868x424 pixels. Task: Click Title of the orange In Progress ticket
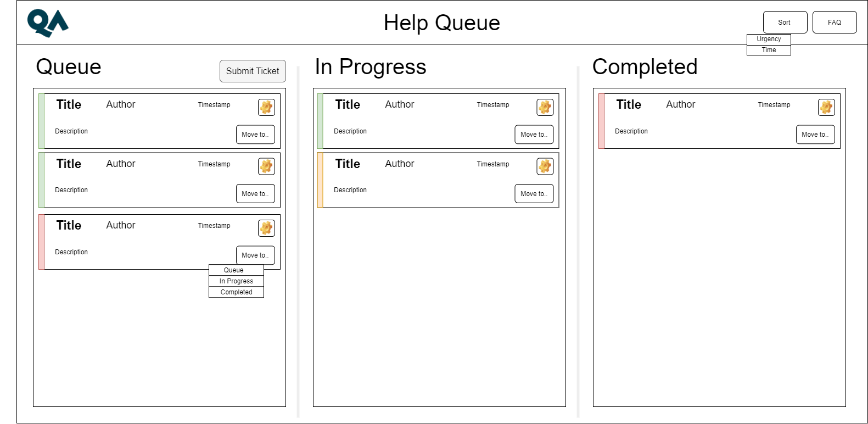pyautogui.click(x=348, y=164)
